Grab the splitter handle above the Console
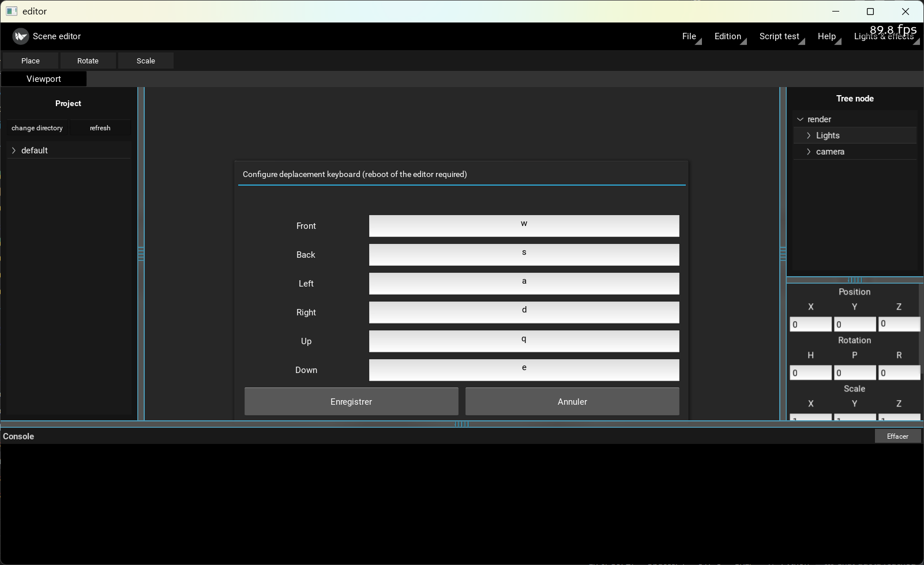This screenshot has width=924, height=565. [x=461, y=424]
